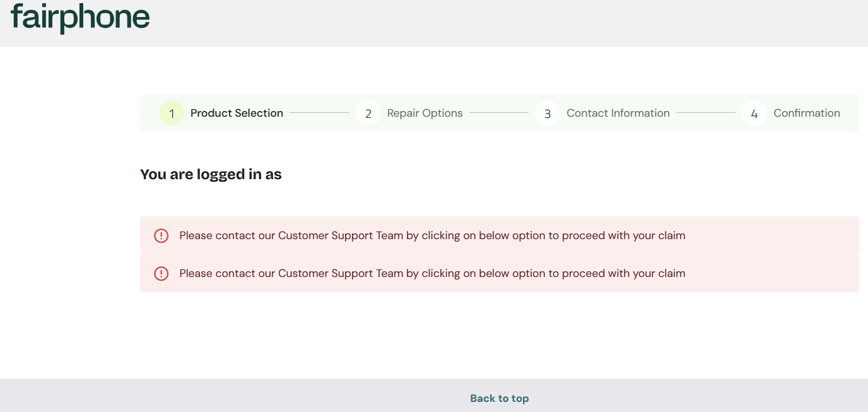This screenshot has width=868, height=412.
Task: Click the line between Contact Information and Confirmation
Action: click(706, 114)
